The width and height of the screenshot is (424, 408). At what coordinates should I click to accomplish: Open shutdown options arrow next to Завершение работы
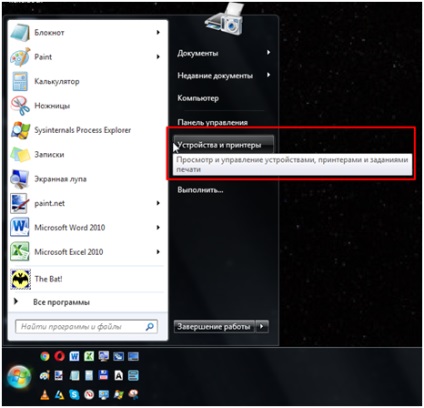(262, 326)
